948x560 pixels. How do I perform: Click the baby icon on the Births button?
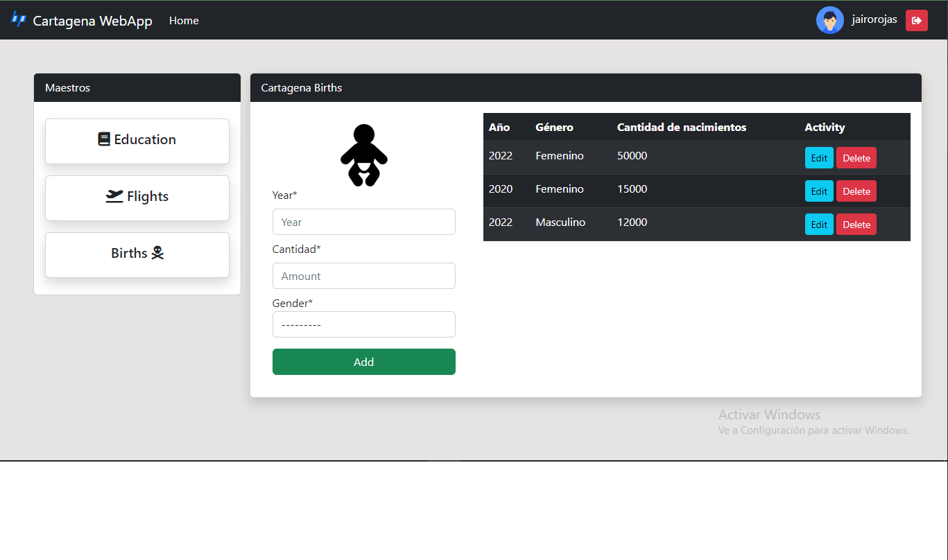[x=158, y=252]
